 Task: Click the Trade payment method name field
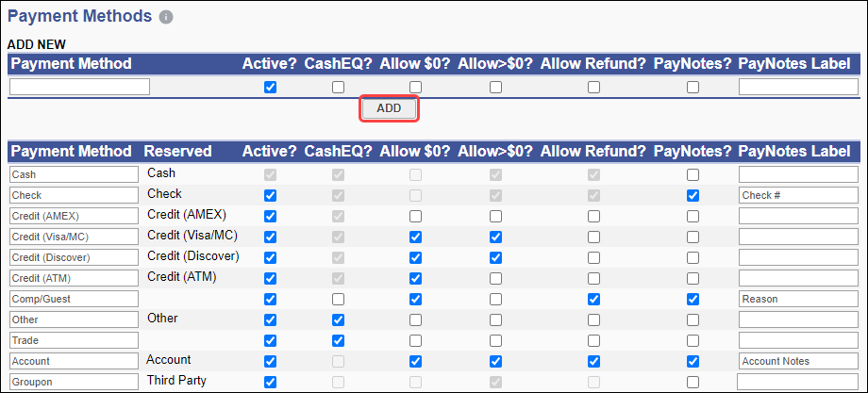pos(75,340)
